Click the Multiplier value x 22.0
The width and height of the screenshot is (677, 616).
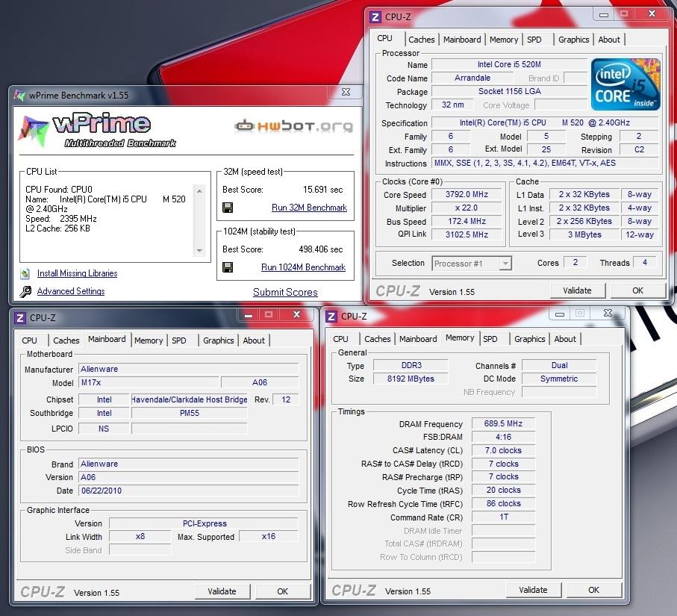(467, 208)
